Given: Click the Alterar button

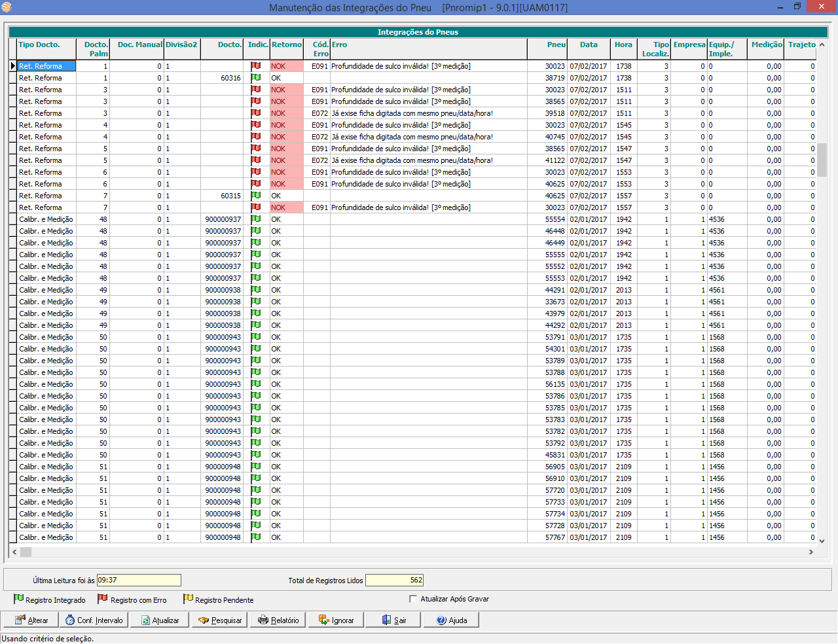Looking at the screenshot, I should (30, 620).
